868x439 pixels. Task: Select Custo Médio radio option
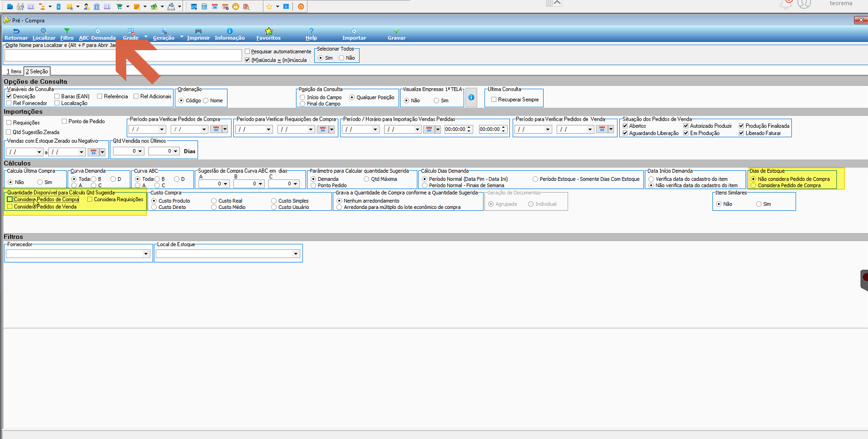coord(214,207)
